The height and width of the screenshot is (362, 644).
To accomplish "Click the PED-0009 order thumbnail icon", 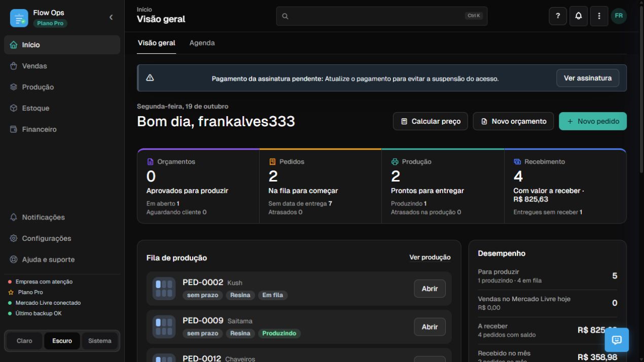I will point(164,327).
